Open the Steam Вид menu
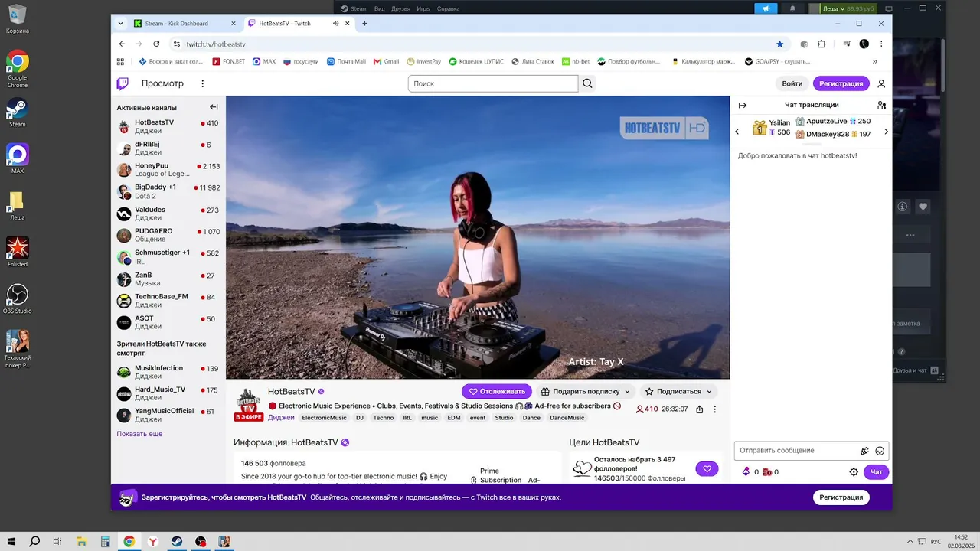Screen dimensions: 980x551 [x=381, y=8]
